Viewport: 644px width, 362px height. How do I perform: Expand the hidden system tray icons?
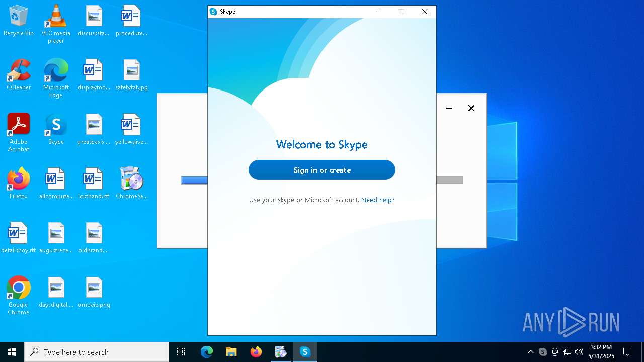click(x=530, y=352)
